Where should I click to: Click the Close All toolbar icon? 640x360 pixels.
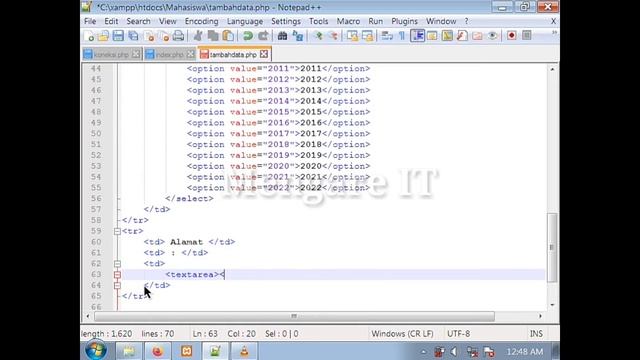pos(164,36)
